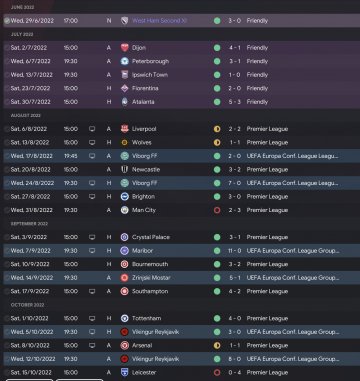360x381 pixels.
Task: Click the Man City club badge
Action: [x=125, y=210]
